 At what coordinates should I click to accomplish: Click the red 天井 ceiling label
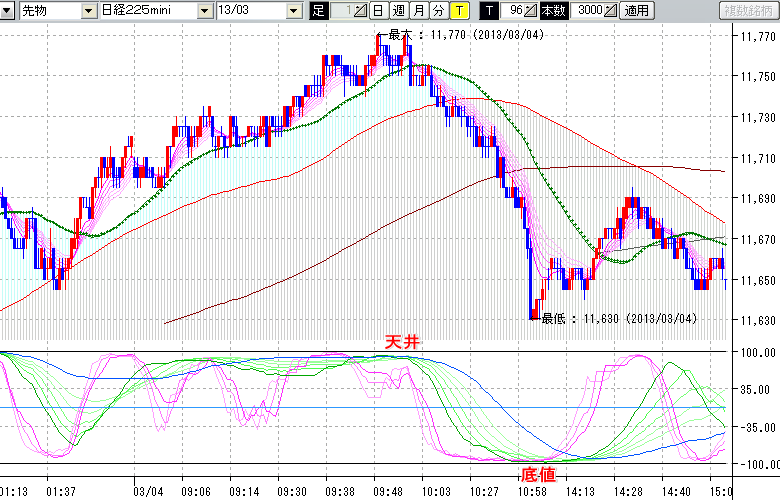point(400,341)
